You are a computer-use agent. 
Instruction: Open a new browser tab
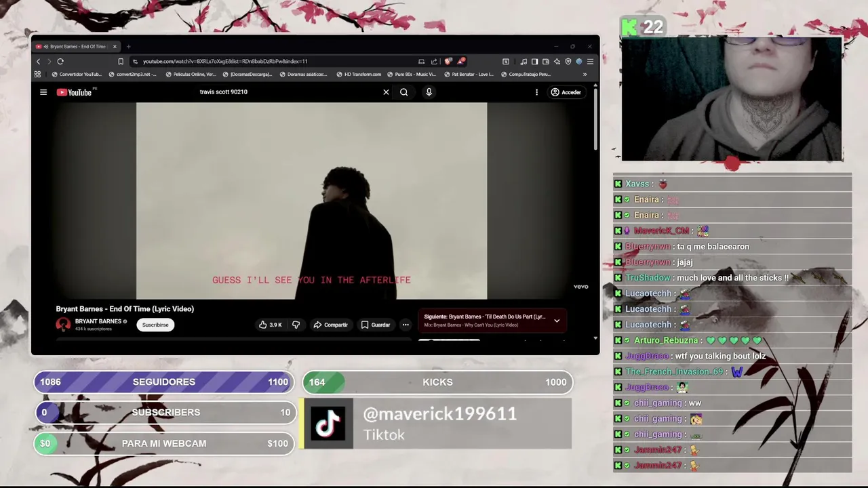(128, 47)
